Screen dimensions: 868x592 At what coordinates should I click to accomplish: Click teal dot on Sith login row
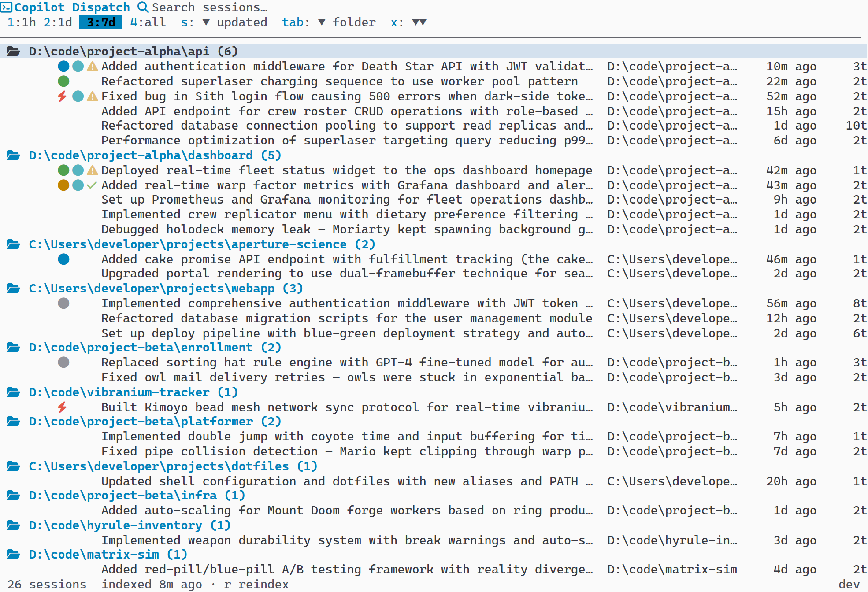78,96
